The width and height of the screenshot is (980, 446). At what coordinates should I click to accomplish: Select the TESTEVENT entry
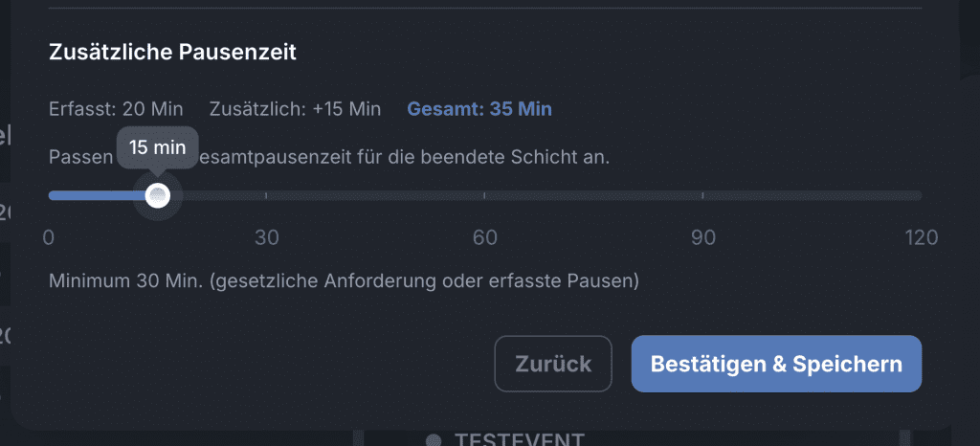coord(518,440)
